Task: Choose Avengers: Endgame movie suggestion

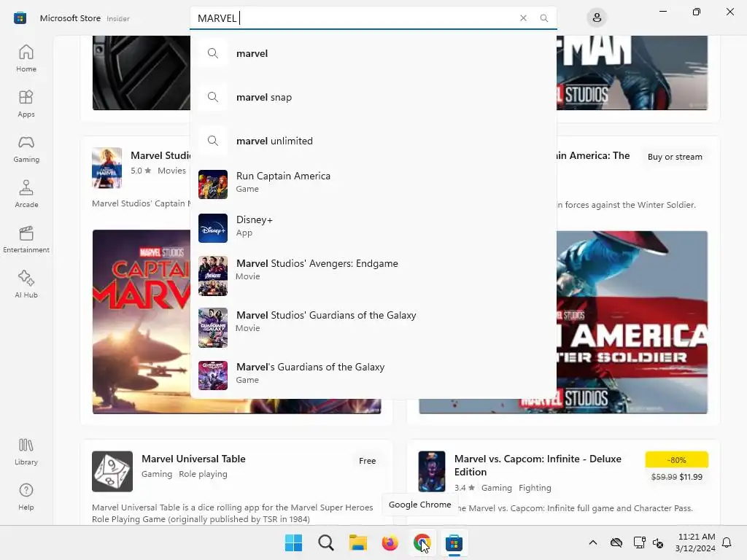Action: point(373,276)
